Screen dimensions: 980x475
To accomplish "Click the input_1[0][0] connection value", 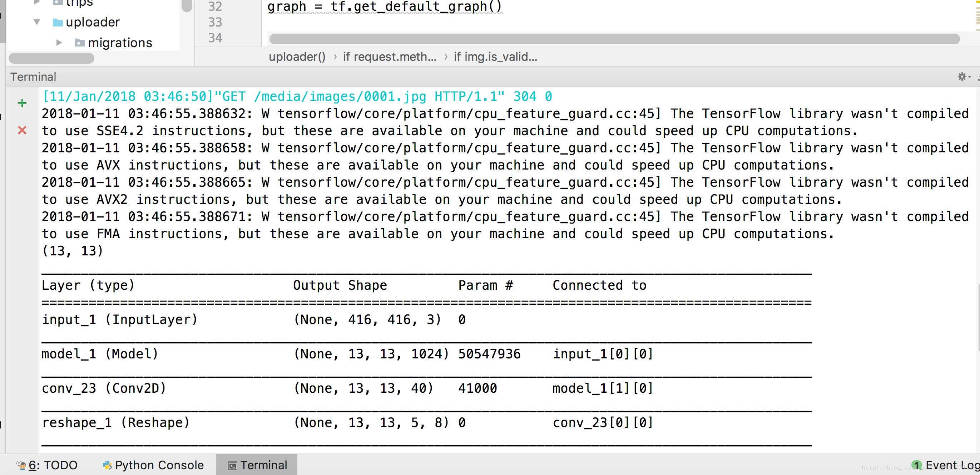I will tap(603, 354).
